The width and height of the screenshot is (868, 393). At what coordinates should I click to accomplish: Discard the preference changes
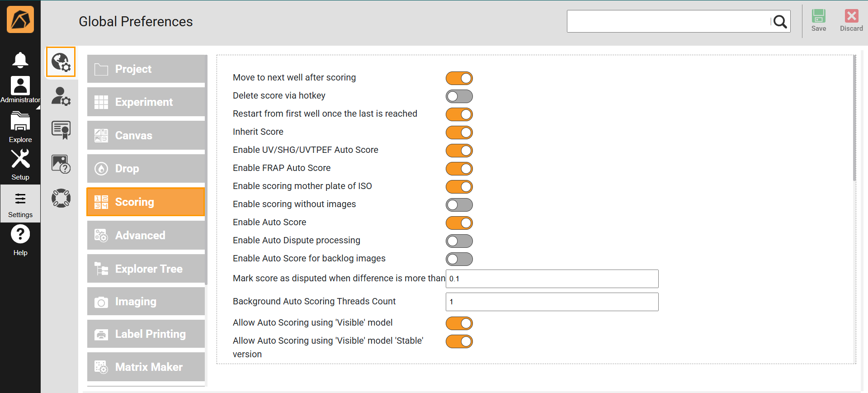coord(851,21)
